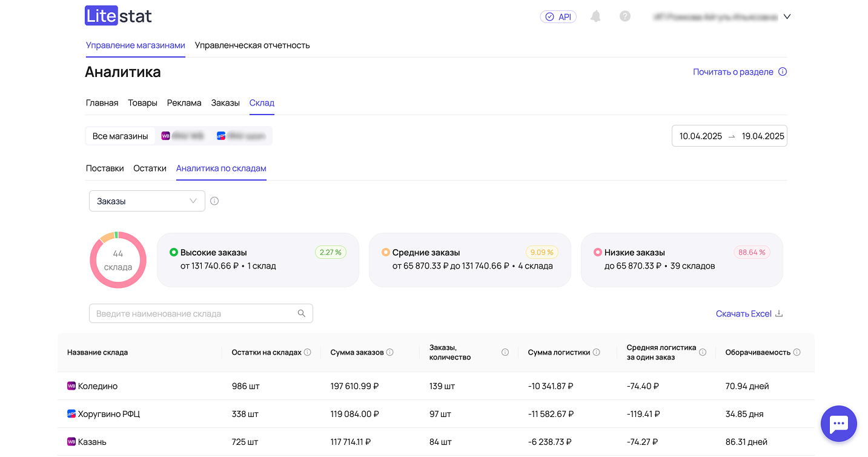868x457 pixels.
Task: Click info icon beside Сумма заказов
Action: pos(390,352)
